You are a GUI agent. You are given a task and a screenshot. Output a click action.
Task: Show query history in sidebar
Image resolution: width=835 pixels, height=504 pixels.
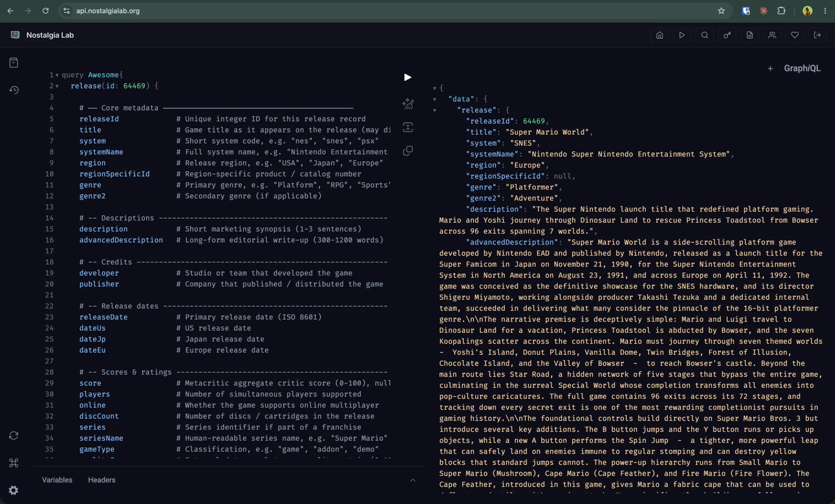coord(14,90)
